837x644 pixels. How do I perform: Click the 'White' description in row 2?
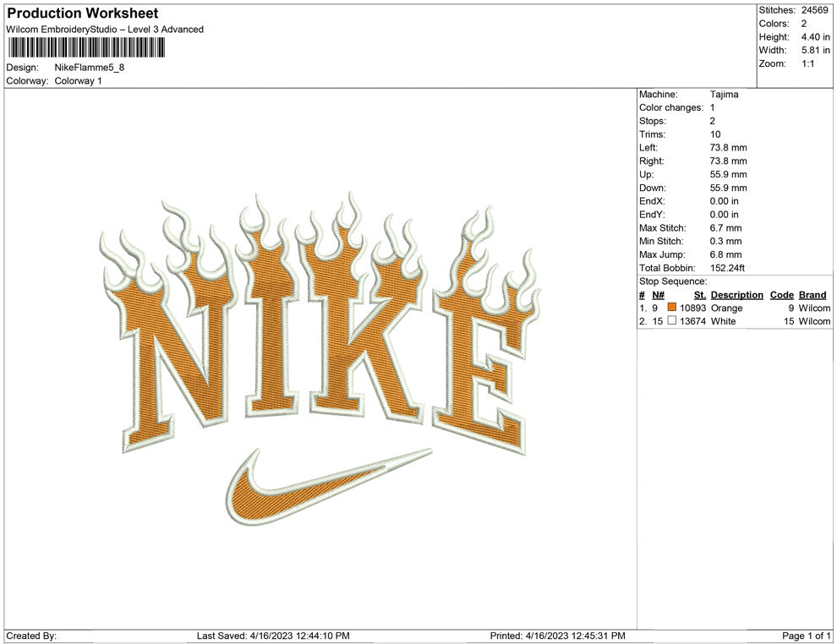[724, 321]
